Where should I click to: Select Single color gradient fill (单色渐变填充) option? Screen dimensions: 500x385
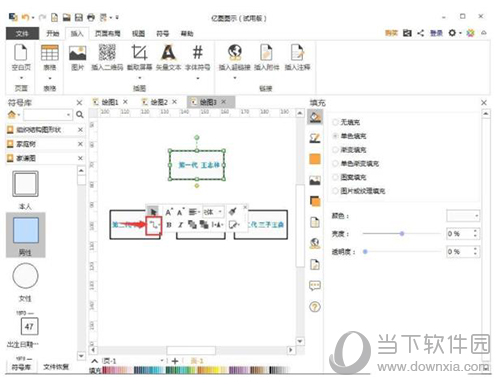335,163
